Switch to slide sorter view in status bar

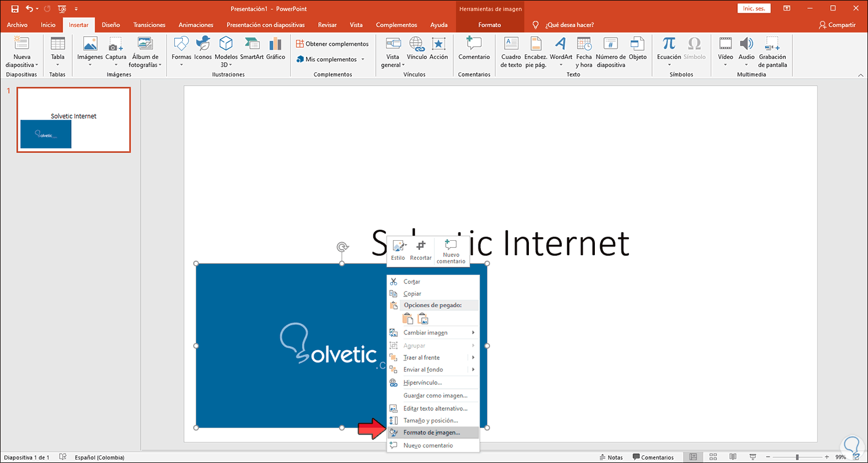[713, 457]
